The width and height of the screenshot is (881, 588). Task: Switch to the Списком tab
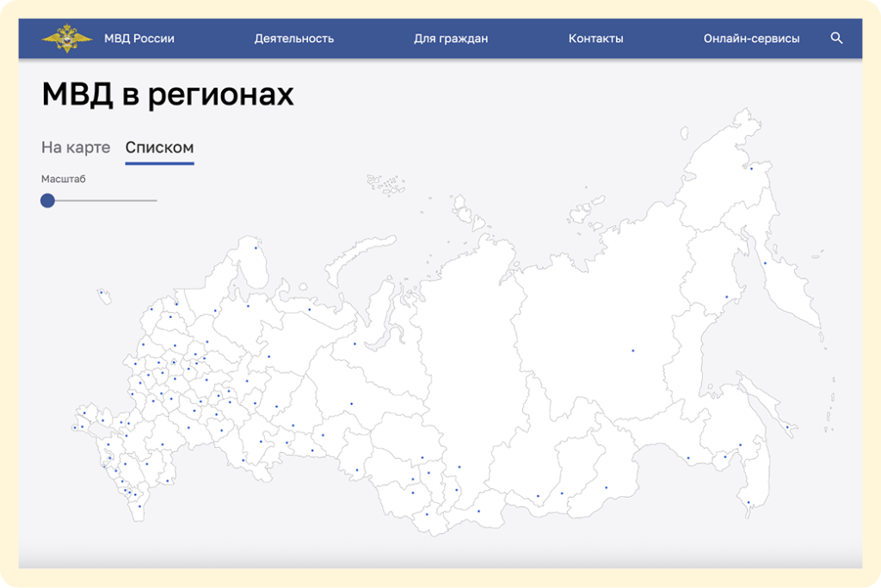pyautogui.click(x=159, y=147)
